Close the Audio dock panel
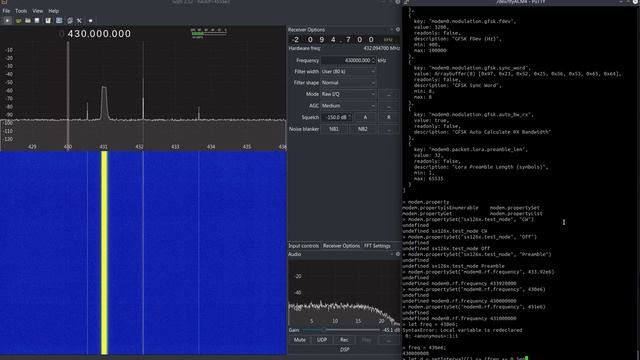The height and width of the screenshot is (360, 640). [398, 254]
